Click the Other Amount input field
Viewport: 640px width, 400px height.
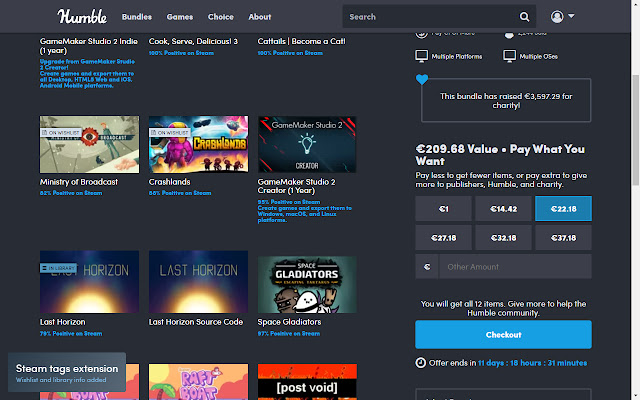(x=515, y=267)
